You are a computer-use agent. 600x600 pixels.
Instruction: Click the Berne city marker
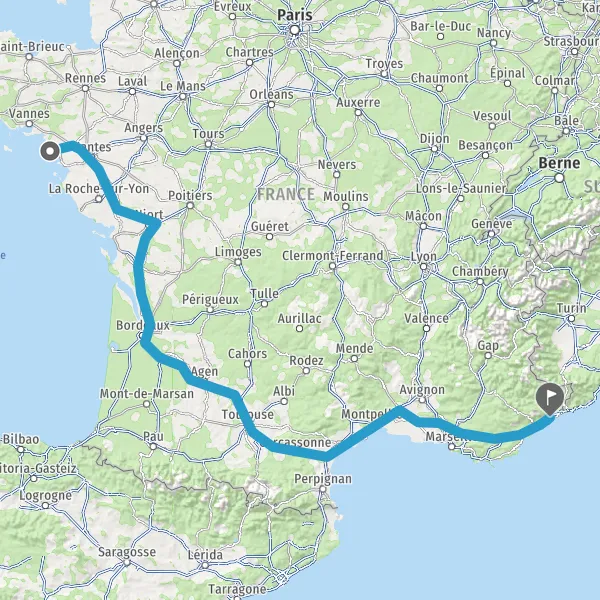(x=559, y=178)
